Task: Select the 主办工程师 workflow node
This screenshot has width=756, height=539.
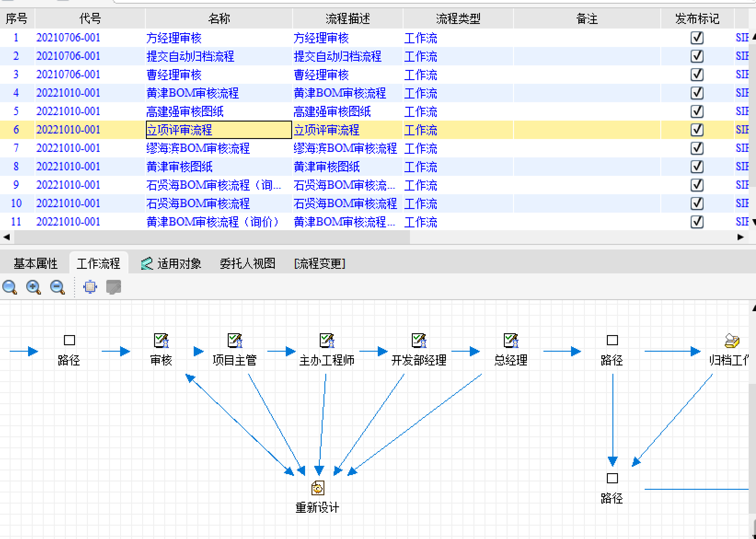Action: click(x=327, y=350)
